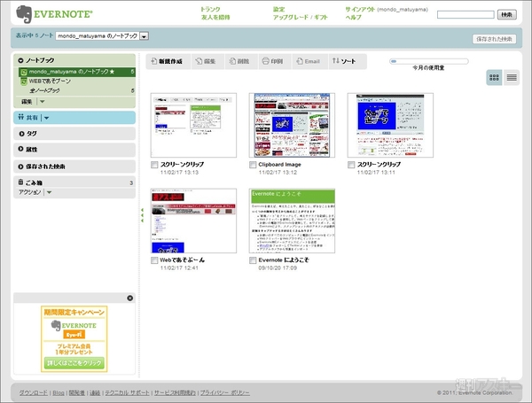Collapse the ノートブック section
This screenshot has width=532, height=403.
pyautogui.click(x=20, y=60)
